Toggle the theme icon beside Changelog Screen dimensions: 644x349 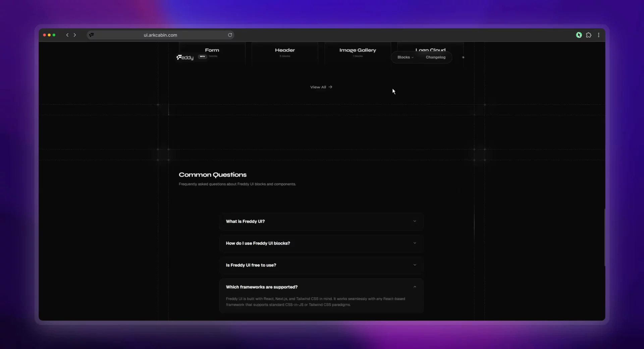[x=463, y=57]
